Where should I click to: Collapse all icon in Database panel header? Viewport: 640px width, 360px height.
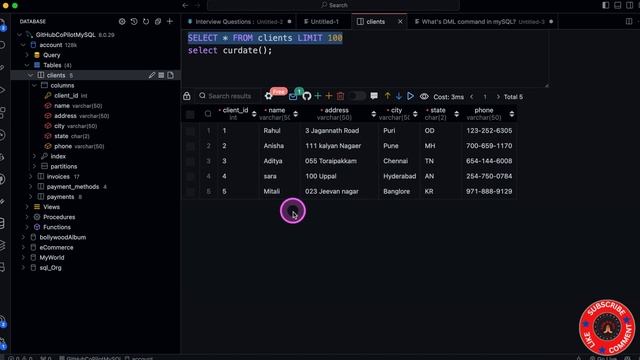click(x=158, y=21)
